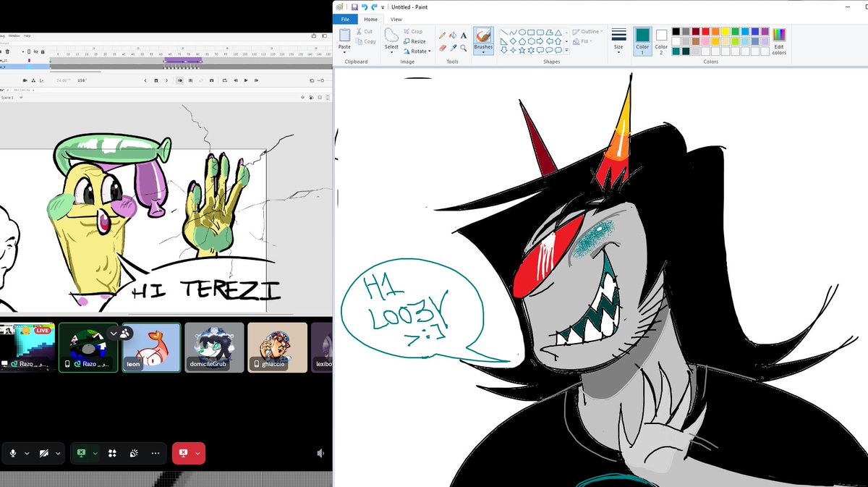Open the Window menu in animation app
868x487 pixels.
pos(14,35)
